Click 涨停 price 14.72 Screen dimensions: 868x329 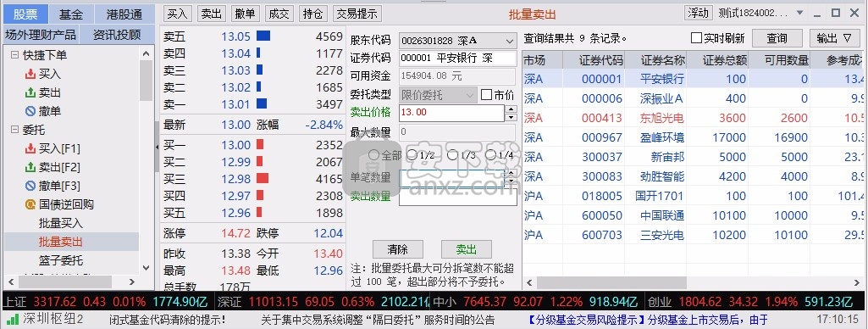click(236, 233)
